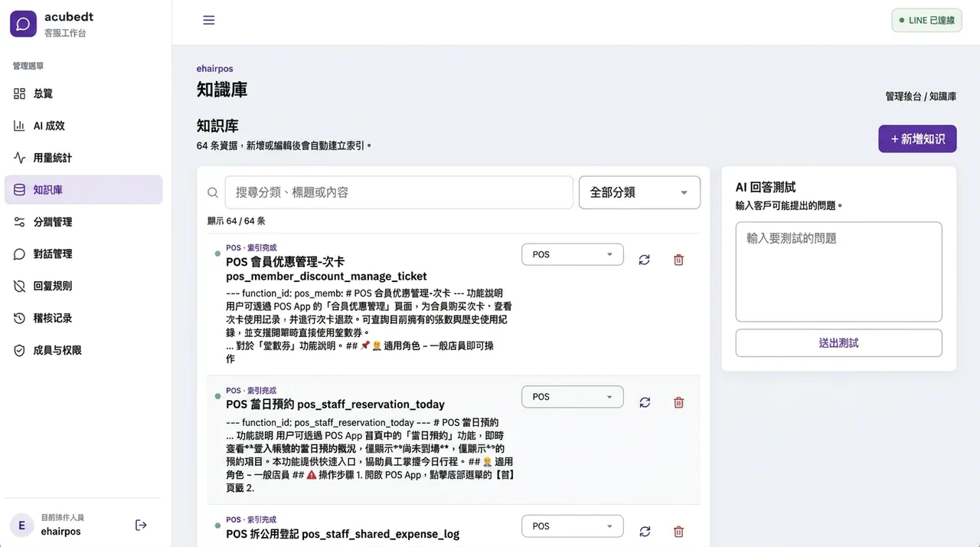980x547 pixels.
Task: Click the 回复規則 icon in sidebar
Action: [20, 286]
